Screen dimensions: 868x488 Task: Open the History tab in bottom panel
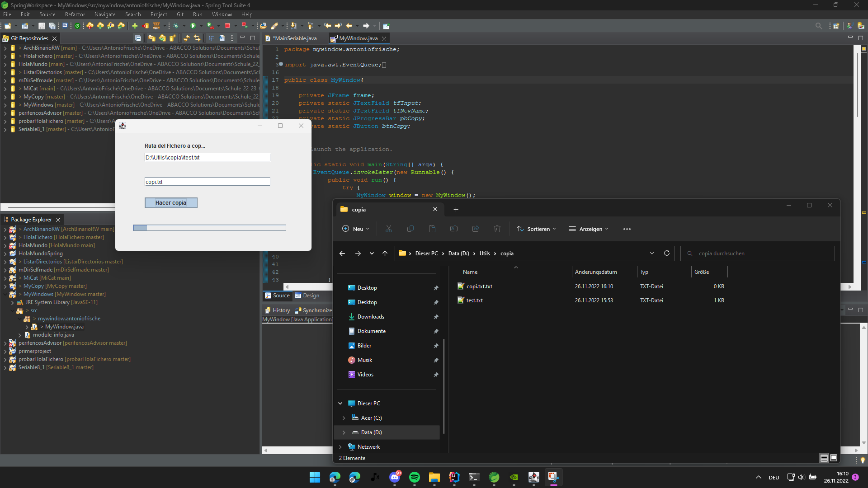(x=281, y=310)
